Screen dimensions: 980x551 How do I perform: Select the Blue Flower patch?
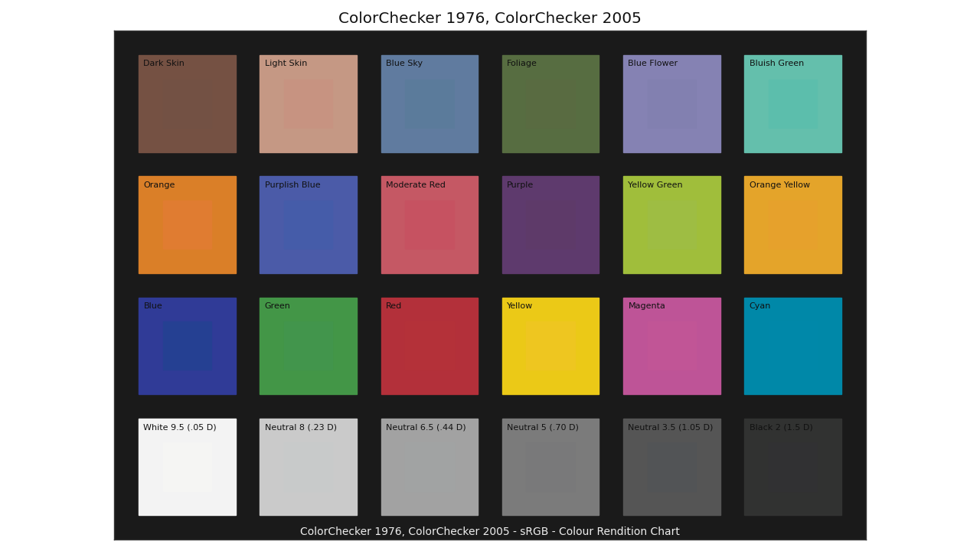point(672,104)
